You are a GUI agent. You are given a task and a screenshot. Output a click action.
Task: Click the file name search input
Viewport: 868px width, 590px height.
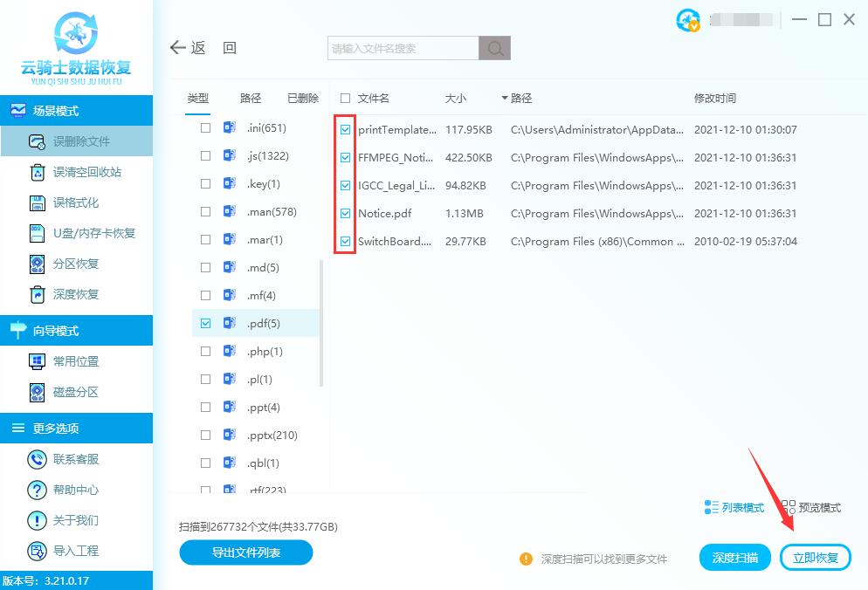click(x=403, y=48)
